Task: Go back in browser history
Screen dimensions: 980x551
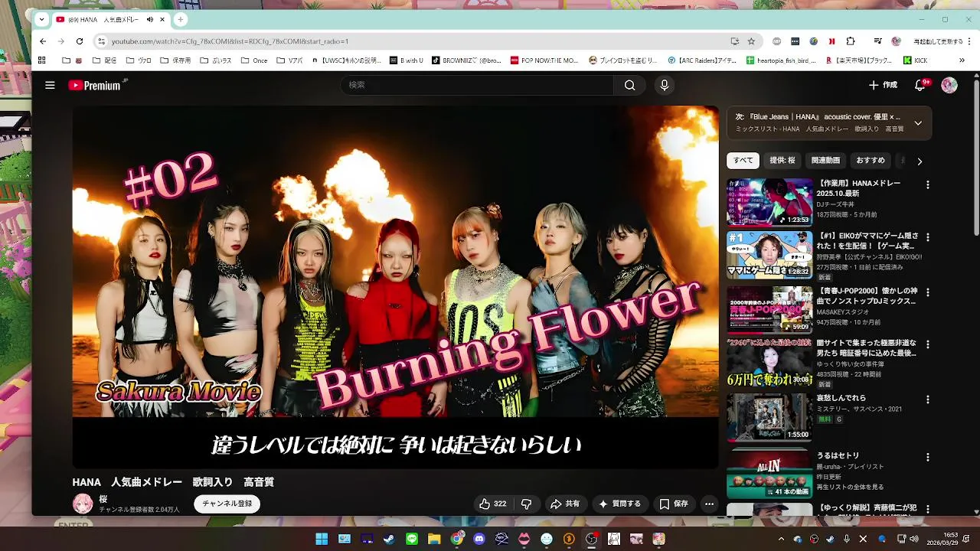Action: tap(43, 41)
